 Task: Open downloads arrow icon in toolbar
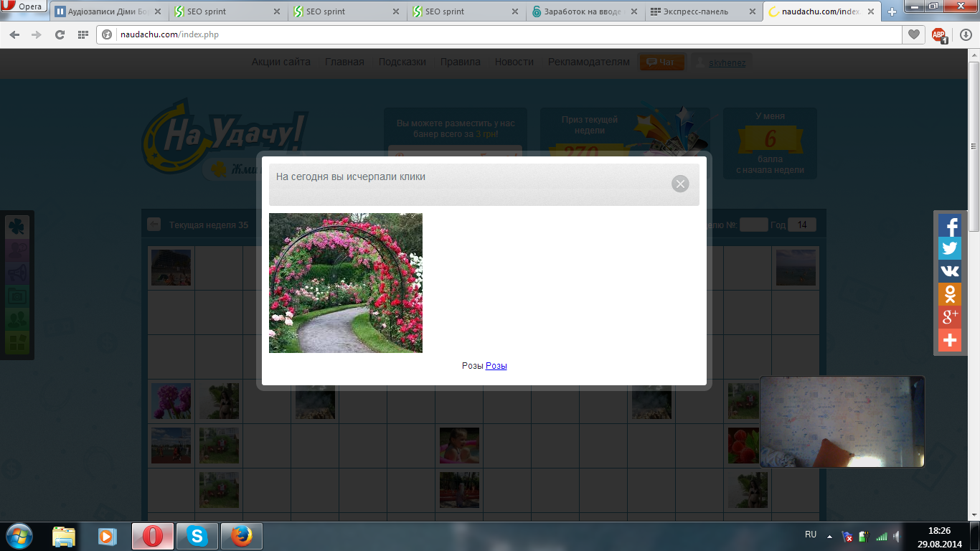click(966, 34)
